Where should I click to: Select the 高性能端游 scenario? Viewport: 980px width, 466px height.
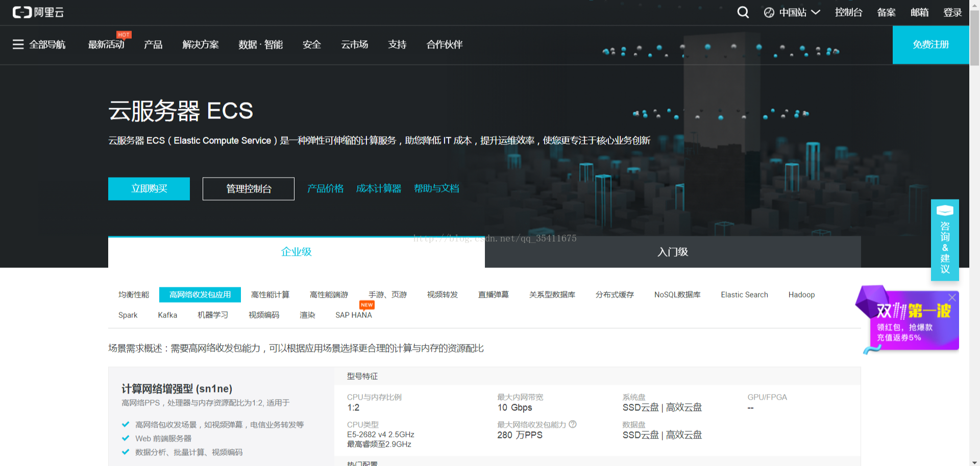(x=329, y=295)
